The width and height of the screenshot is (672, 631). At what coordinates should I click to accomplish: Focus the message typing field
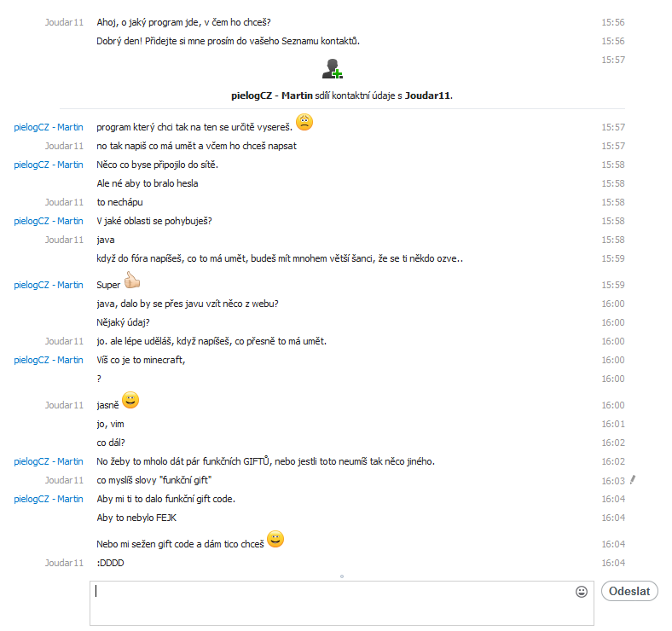point(333,603)
